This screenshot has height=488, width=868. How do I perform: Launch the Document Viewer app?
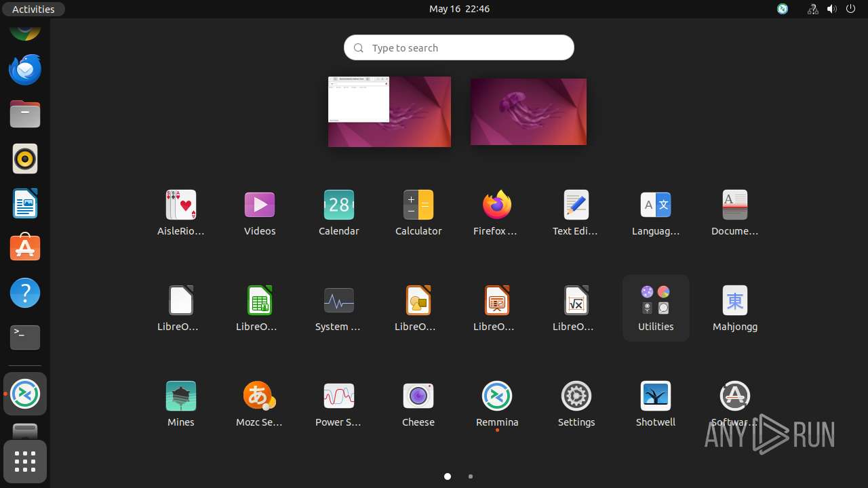coord(735,212)
